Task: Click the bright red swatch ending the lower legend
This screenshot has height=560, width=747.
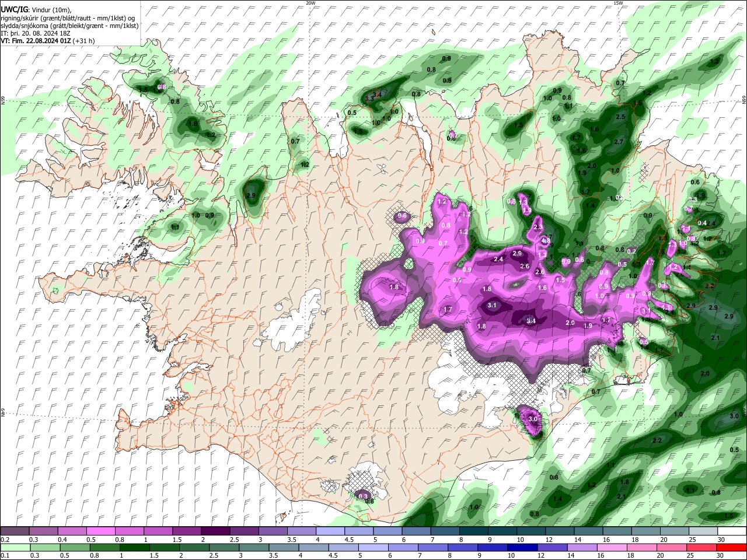Action: (731, 547)
